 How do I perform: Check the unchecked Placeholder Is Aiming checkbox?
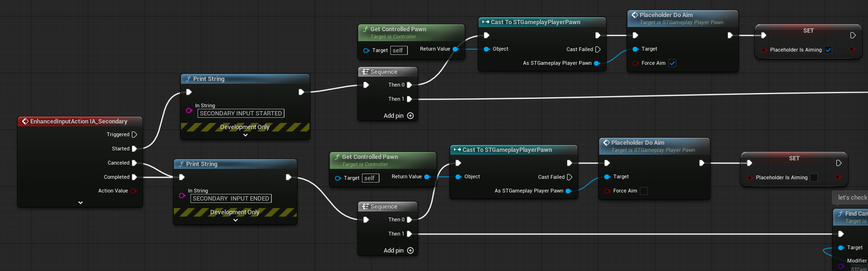coord(814,178)
